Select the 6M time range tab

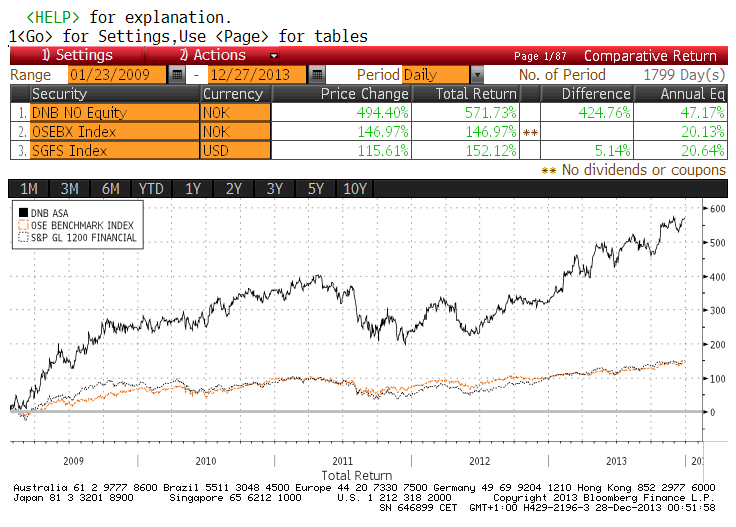(110, 189)
